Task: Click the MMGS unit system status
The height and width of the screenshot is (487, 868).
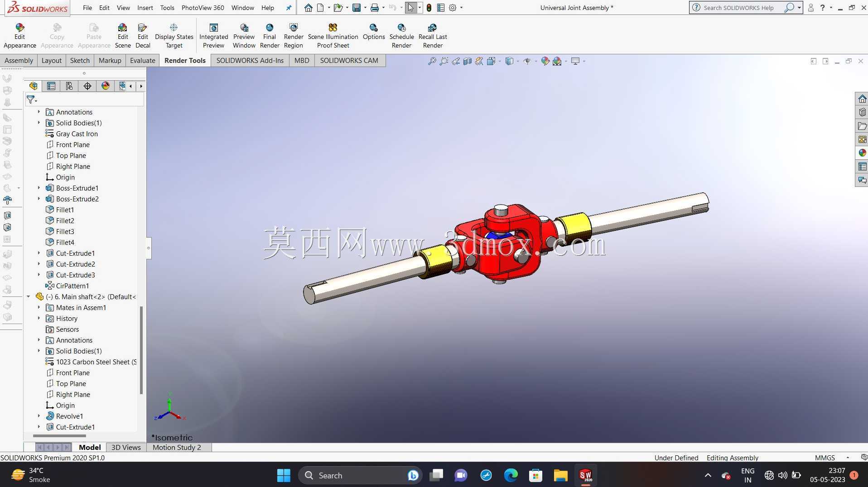Action: pos(825,458)
